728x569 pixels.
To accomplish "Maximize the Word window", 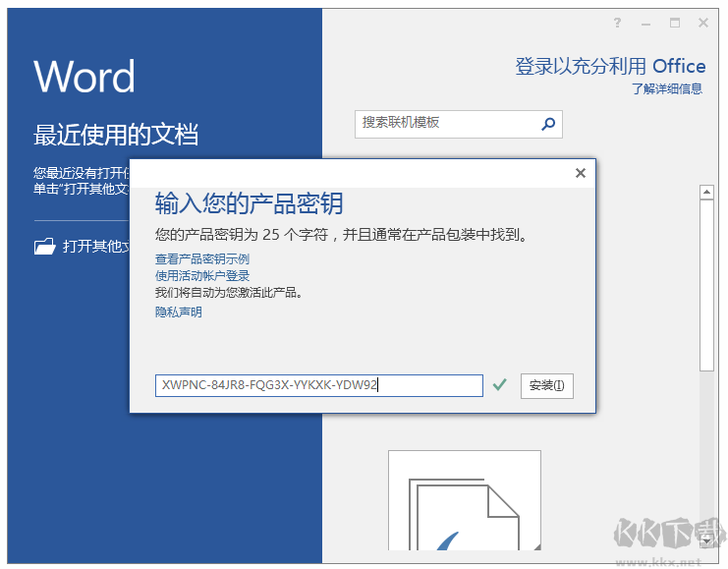I will [675, 23].
